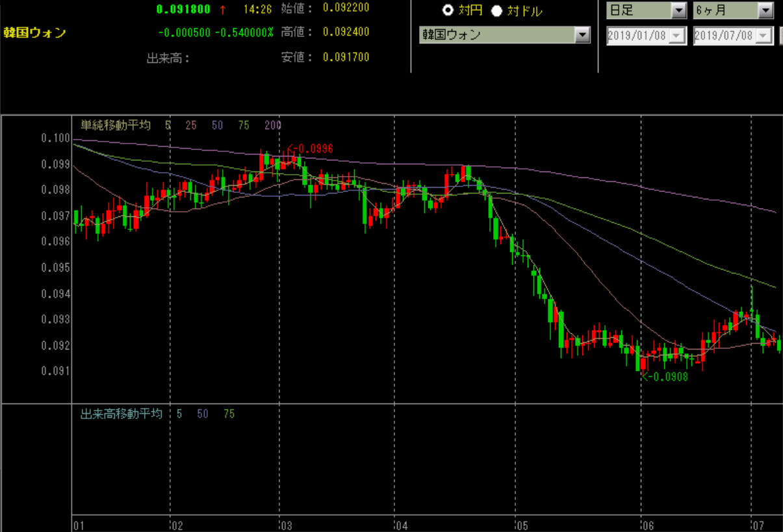Click the 2019/01/08 start date field
This screenshot has height=532, width=783.
click(x=637, y=36)
